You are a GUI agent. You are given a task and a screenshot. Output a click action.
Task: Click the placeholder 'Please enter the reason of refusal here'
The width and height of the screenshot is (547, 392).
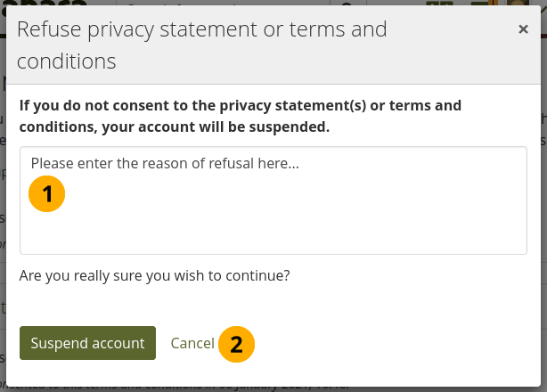pyautogui.click(x=165, y=164)
